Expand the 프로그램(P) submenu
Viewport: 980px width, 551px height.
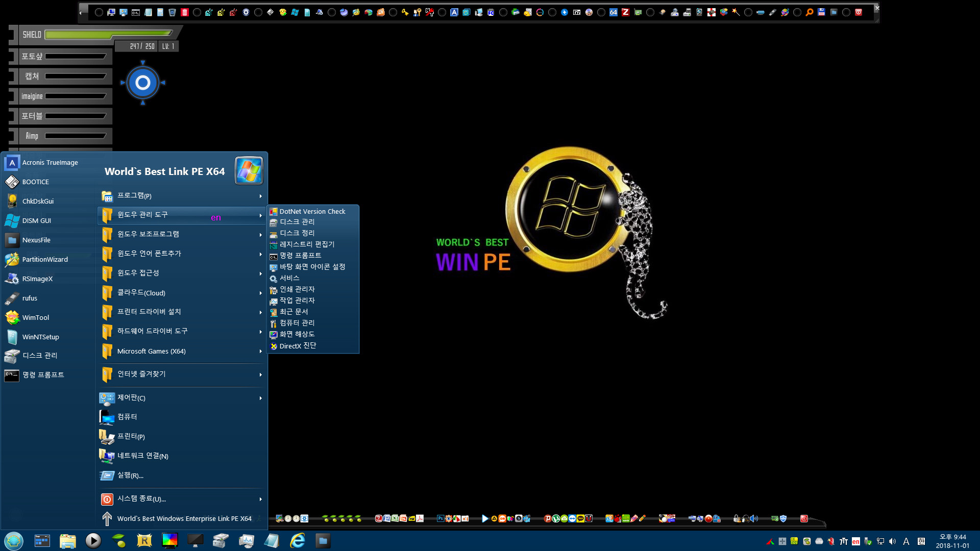(182, 196)
